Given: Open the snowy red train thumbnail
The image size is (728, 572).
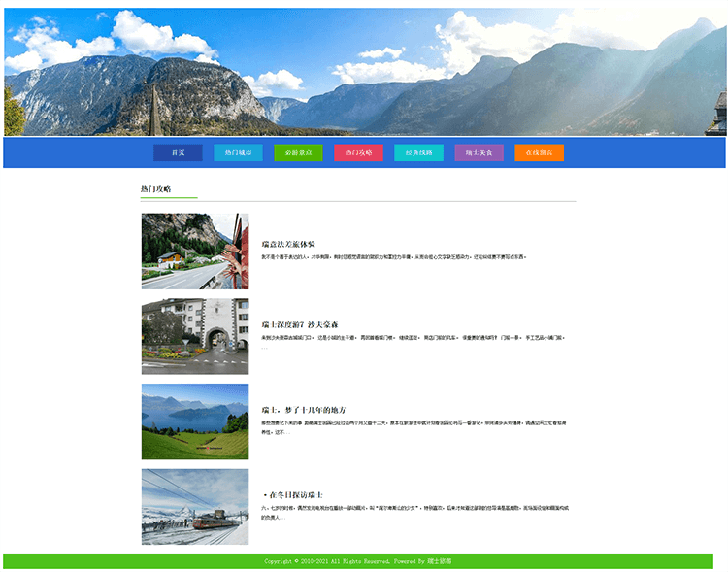Looking at the screenshot, I should 194,506.
